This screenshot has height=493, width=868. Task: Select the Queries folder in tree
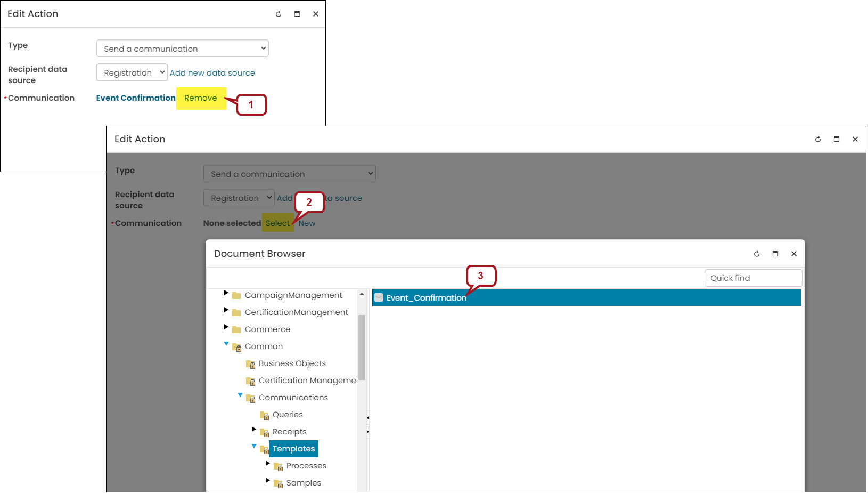coord(288,415)
